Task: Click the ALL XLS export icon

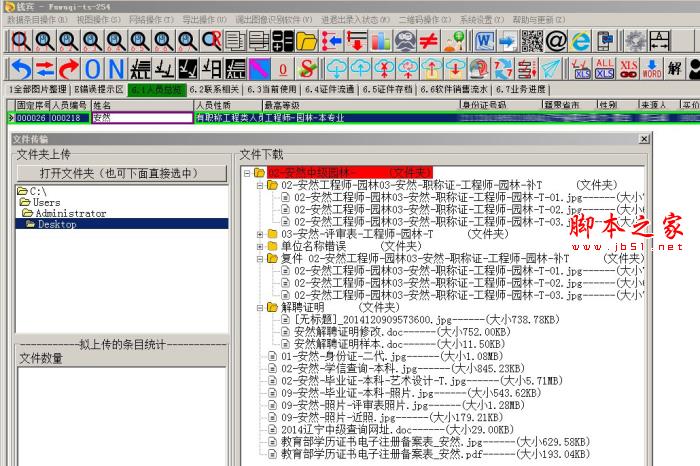Action: pyautogui.click(x=604, y=69)
